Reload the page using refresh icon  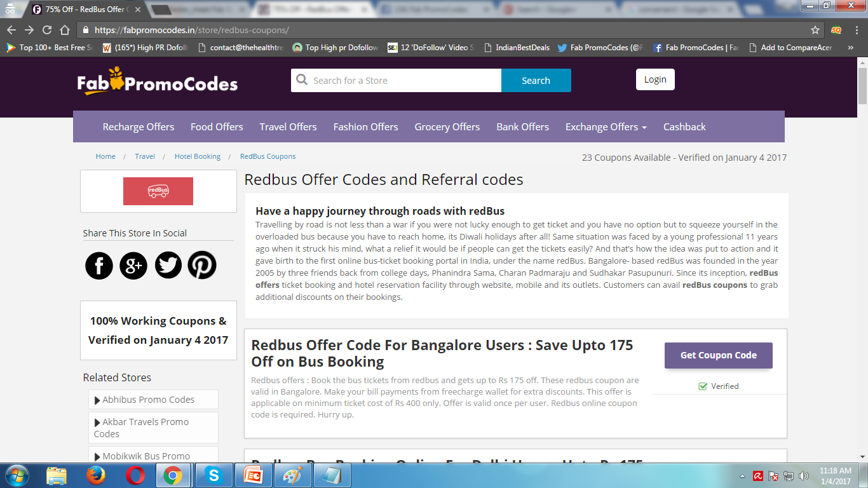[x=47, y=30]
